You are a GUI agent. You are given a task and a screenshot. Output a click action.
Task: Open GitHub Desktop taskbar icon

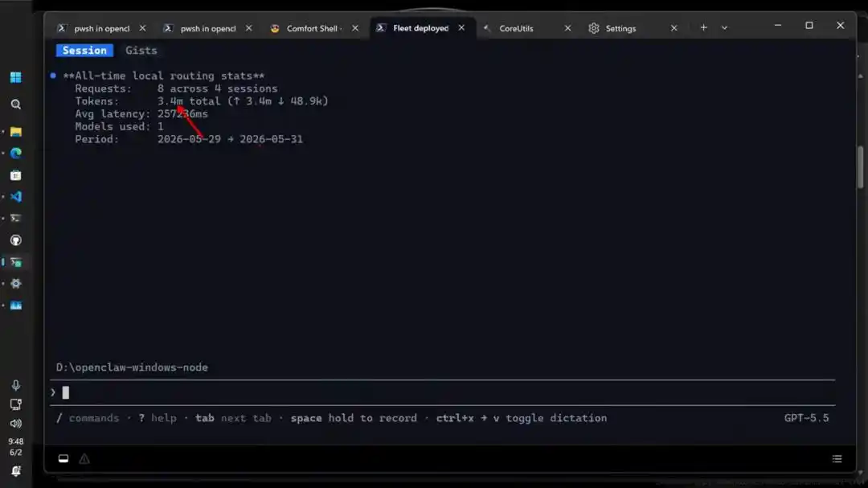coord(15,240)
